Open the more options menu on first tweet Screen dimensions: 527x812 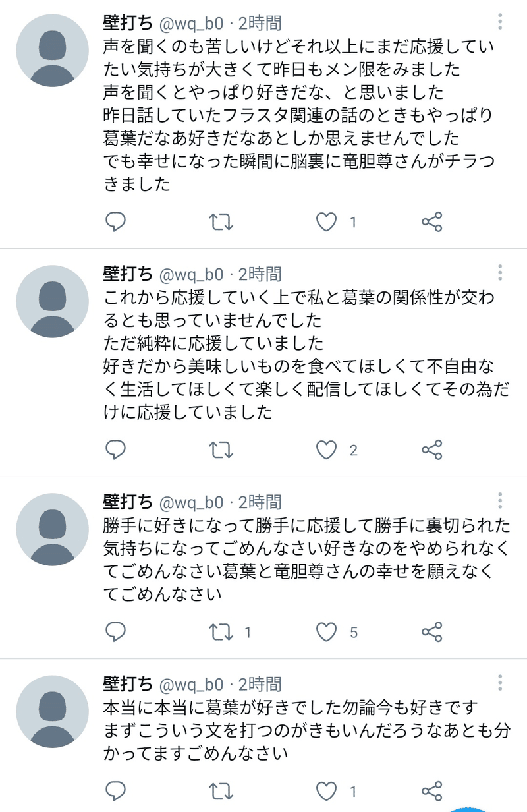[x=501, y=23]
